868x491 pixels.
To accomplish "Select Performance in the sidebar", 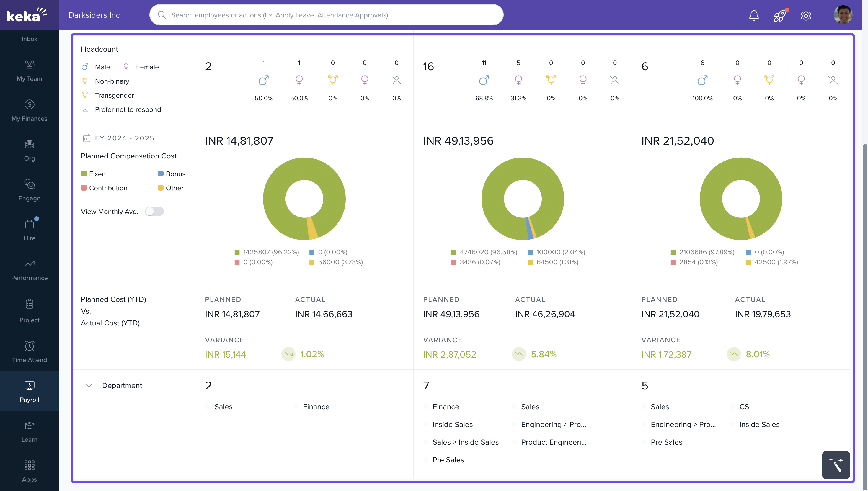I will pos(29,270).
